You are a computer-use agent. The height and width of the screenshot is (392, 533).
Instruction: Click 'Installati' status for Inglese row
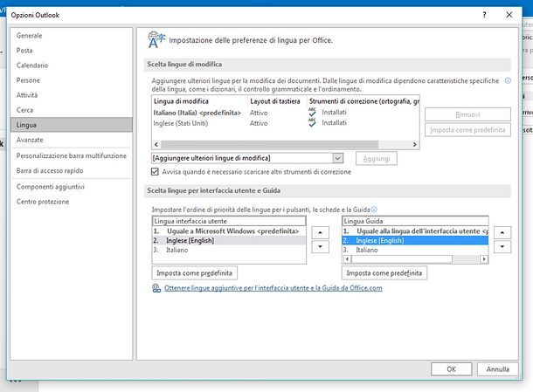[334, 122]
